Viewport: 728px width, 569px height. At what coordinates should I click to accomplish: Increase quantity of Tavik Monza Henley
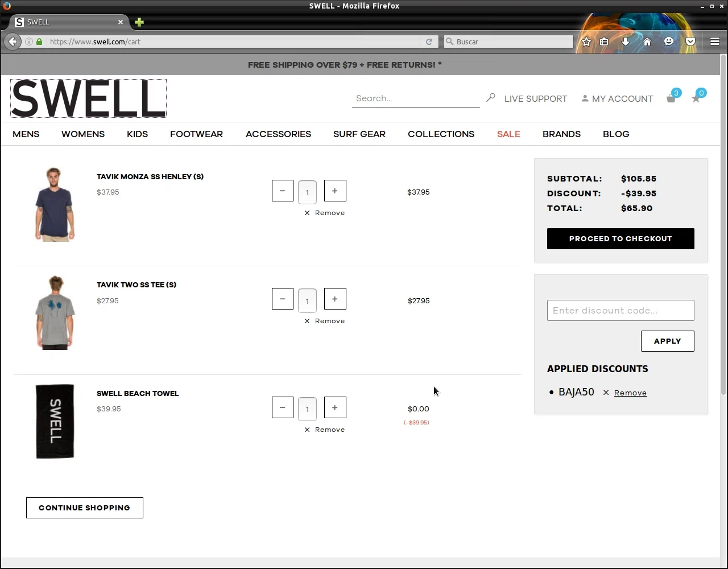[335, 191]
